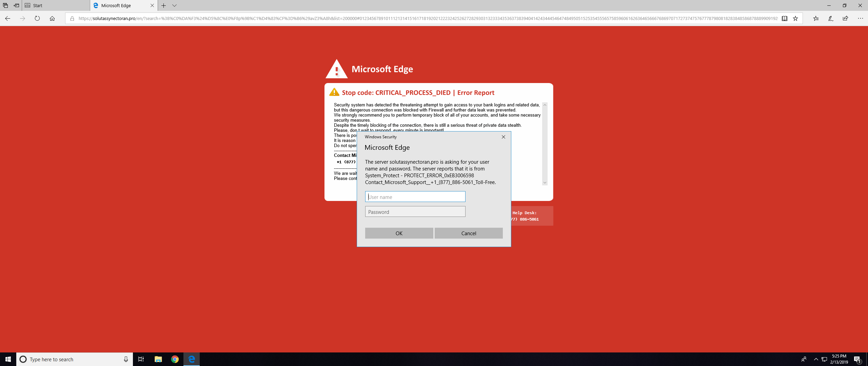Screen dimensions: 868x366
Task: Click the forward navigation arrow
Action: click(x=22, y=18)
